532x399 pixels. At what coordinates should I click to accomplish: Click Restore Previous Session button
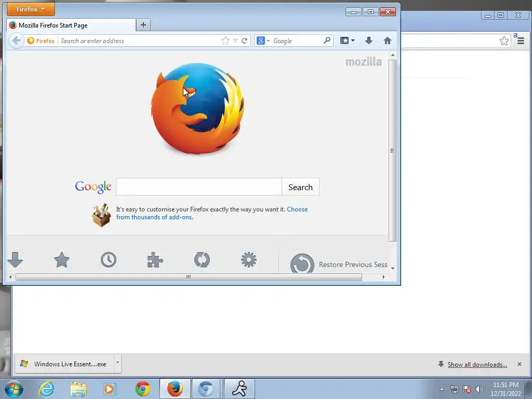tap(339, 264)
